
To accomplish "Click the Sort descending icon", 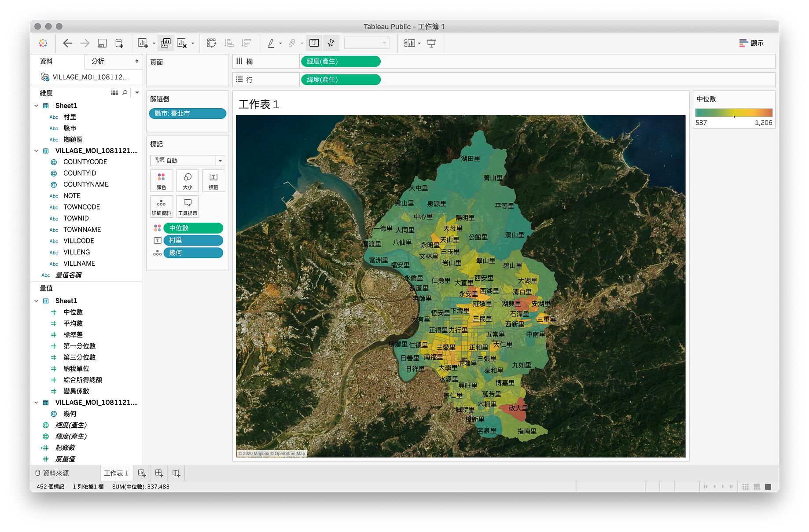I will tap(246, 43).
